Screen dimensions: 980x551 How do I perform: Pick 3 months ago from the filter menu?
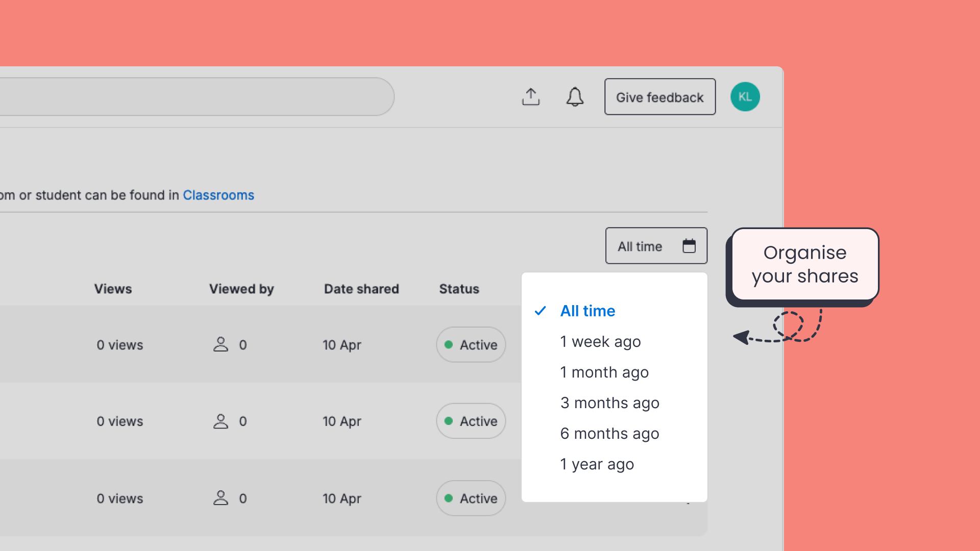point(609,403)
